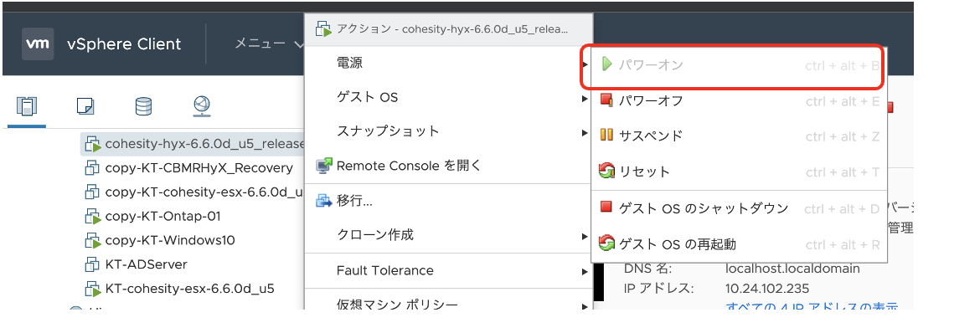Open the Storage datastore view icon
The height and width of the screenshot is (333, 980).
144,106
